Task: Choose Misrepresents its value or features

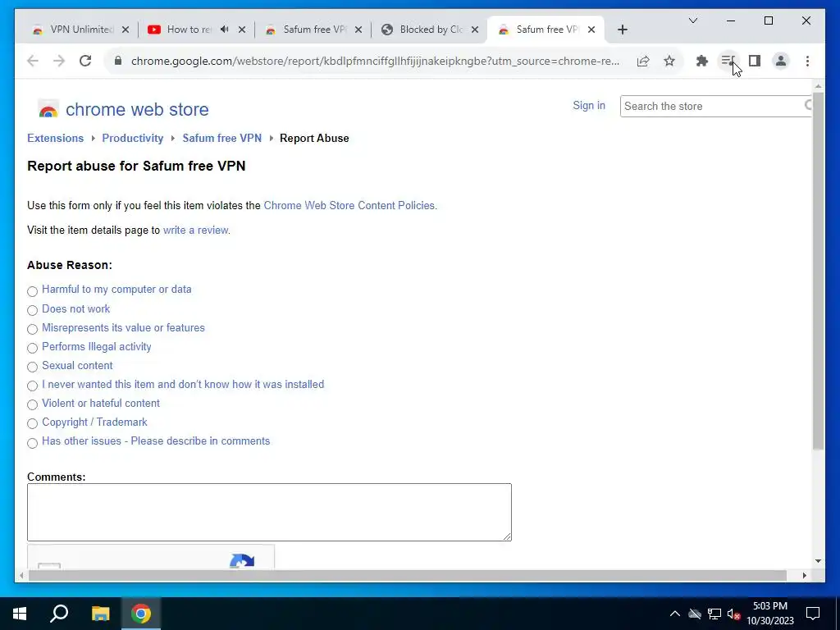Action: (33, 329)
